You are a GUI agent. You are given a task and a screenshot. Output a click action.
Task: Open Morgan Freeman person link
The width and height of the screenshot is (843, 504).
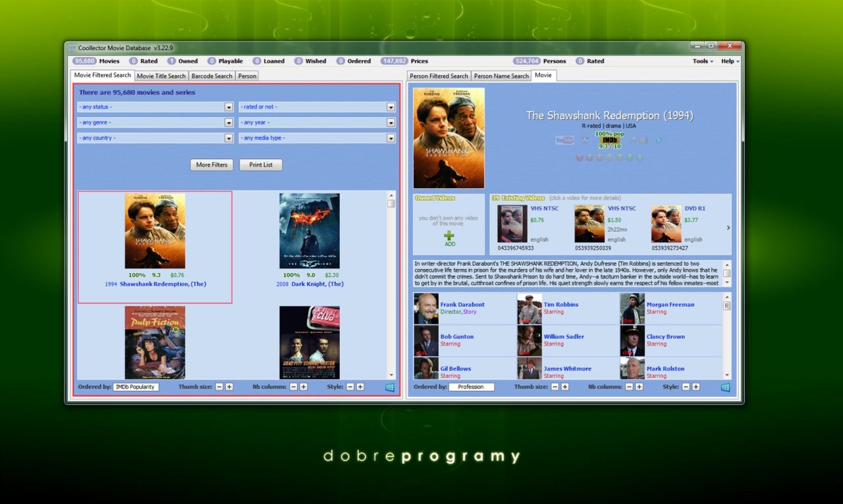coord(670,305)
